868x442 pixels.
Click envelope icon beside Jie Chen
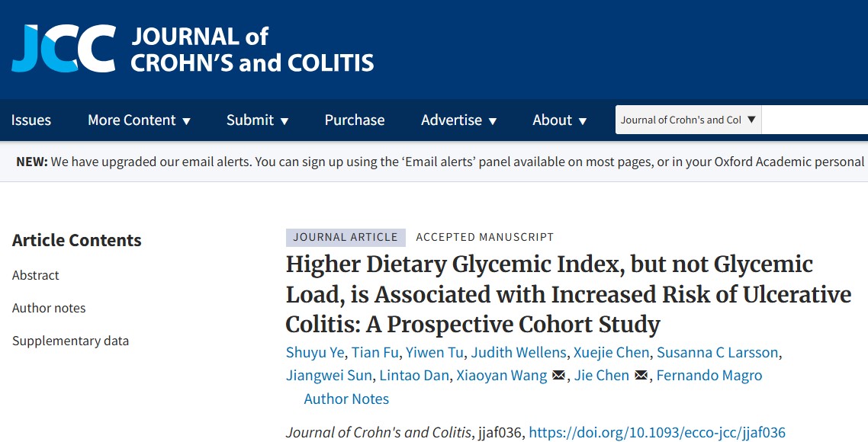pos(641,376)
